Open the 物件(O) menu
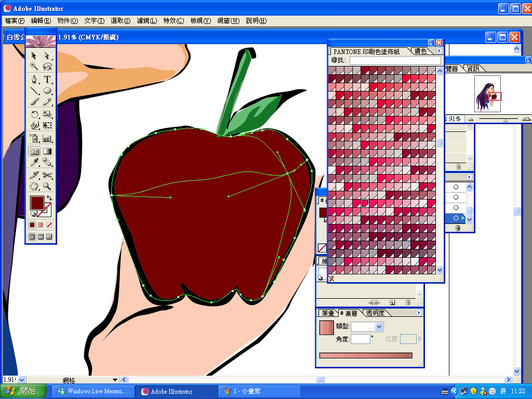532x399 pixels. pos(68,21)
